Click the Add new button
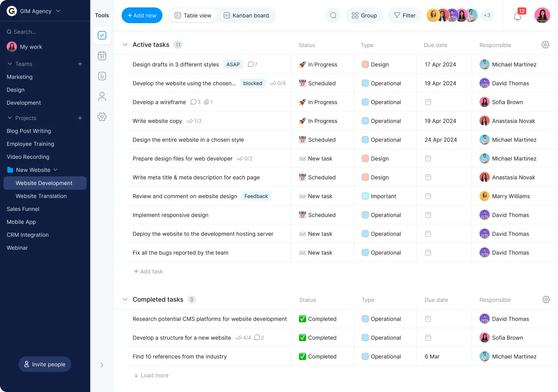Screen dimensions: 558x392 point(142,15)
